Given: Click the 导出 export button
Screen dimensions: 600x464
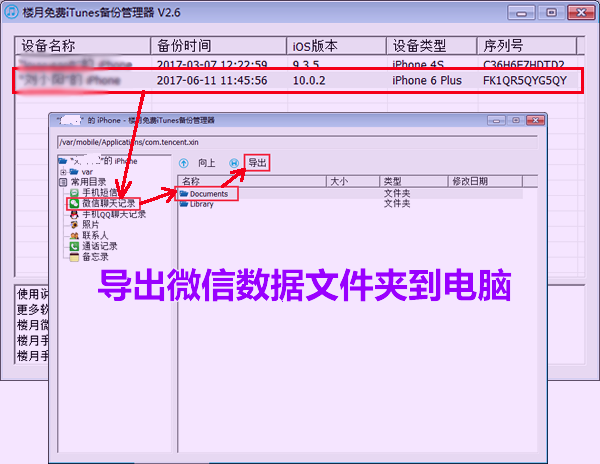Looking at the screenshot, I should tap(257, 163).
